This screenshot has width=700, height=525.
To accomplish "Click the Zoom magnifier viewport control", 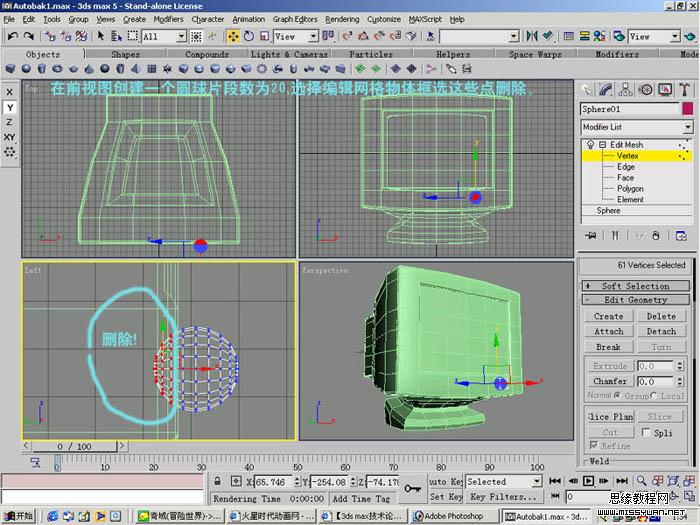I will (641, 481).
